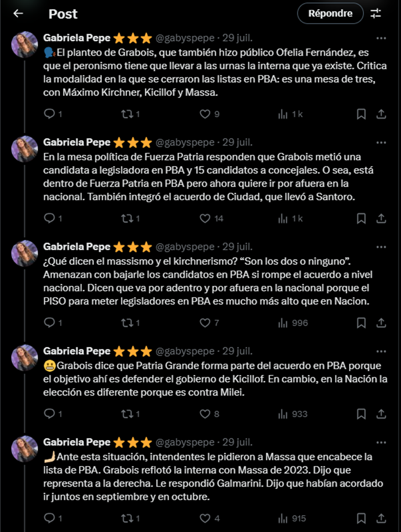Viewport: 401px width, 532px height.
Task: Open more options on the Fuerza Patria post
Action: pos(382,143)
